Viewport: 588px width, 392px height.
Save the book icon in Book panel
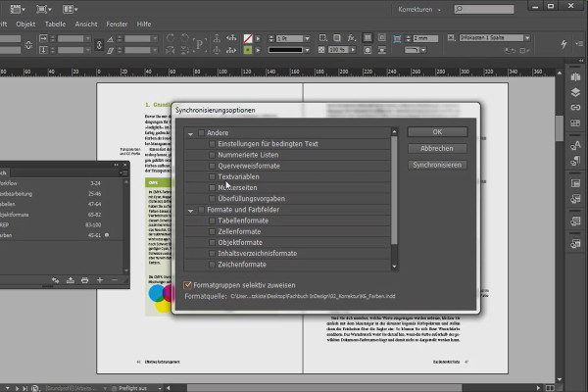pyautogui.click(x=71, y=280)
